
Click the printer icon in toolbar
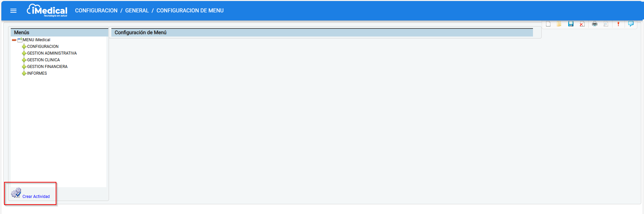(595, 24)
